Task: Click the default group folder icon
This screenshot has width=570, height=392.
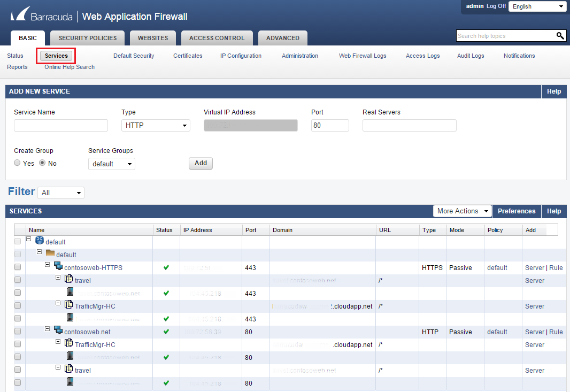Action: click(x=50, y=253)
